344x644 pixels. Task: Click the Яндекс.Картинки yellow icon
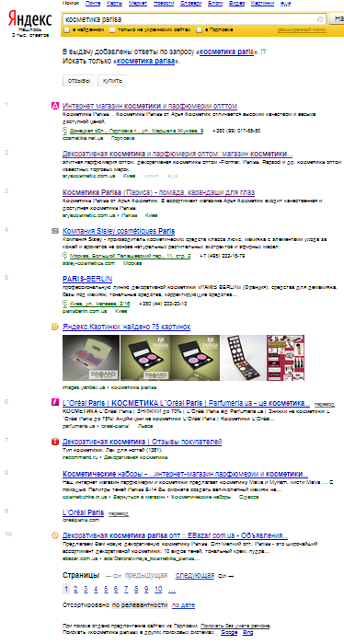point(55,327)
